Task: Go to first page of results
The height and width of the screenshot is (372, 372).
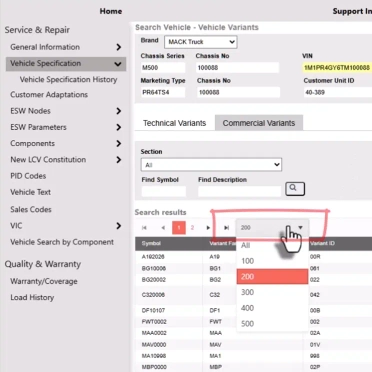Action: [x=144, y=228]
